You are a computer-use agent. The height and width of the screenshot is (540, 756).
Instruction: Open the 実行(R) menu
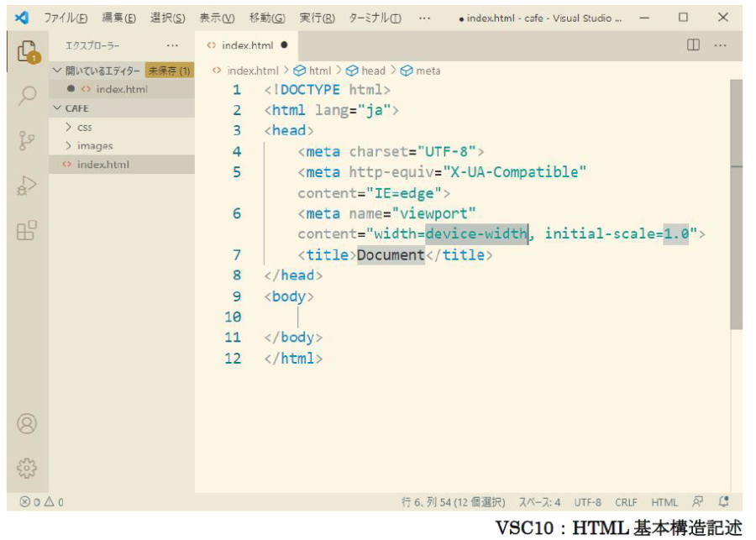317,18
